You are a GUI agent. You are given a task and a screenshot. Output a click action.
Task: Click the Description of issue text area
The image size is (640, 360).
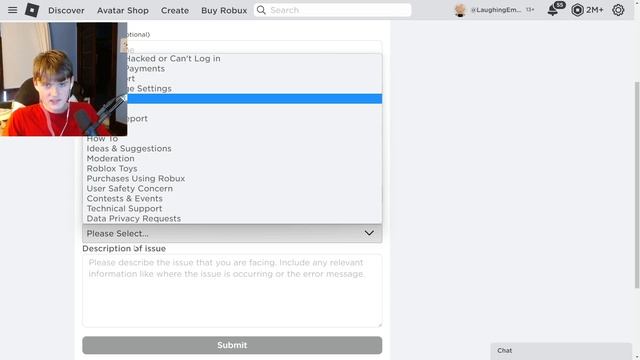click(232, 290)
